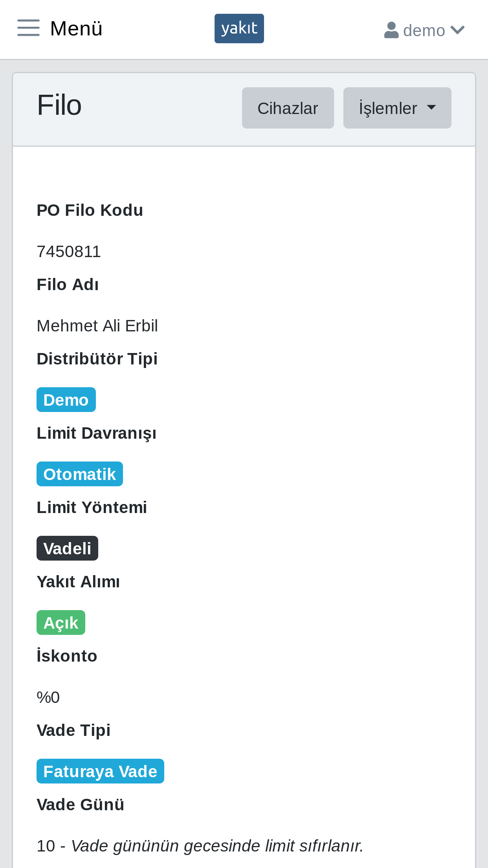Select the fleet code 7450811
488x868 pixels.
69,252
